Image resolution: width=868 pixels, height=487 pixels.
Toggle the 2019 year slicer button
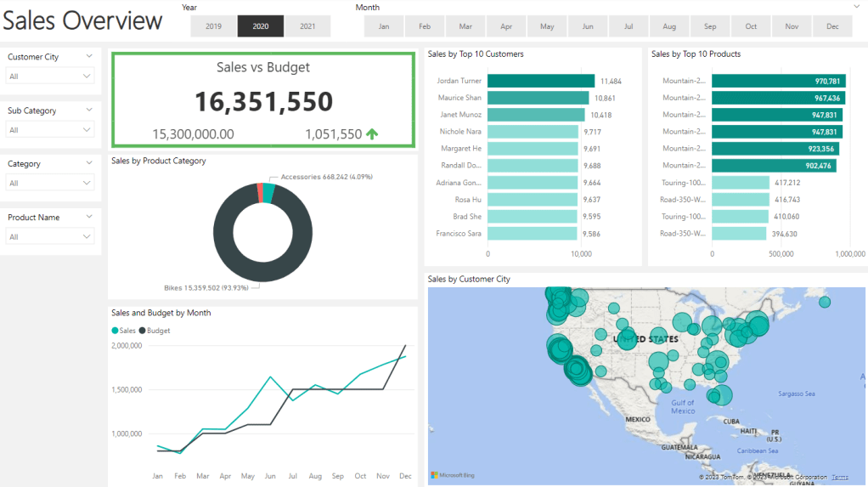click(213, 26)
